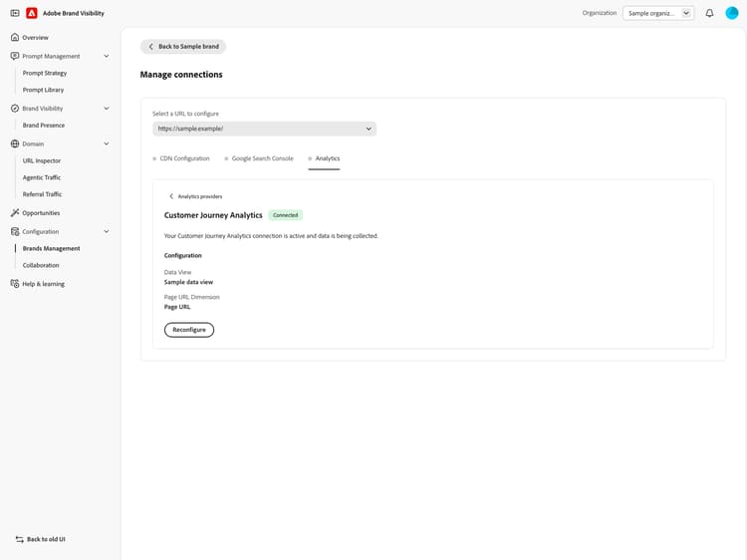
Task: Click the Sample data view value
Action: point(188,282)
